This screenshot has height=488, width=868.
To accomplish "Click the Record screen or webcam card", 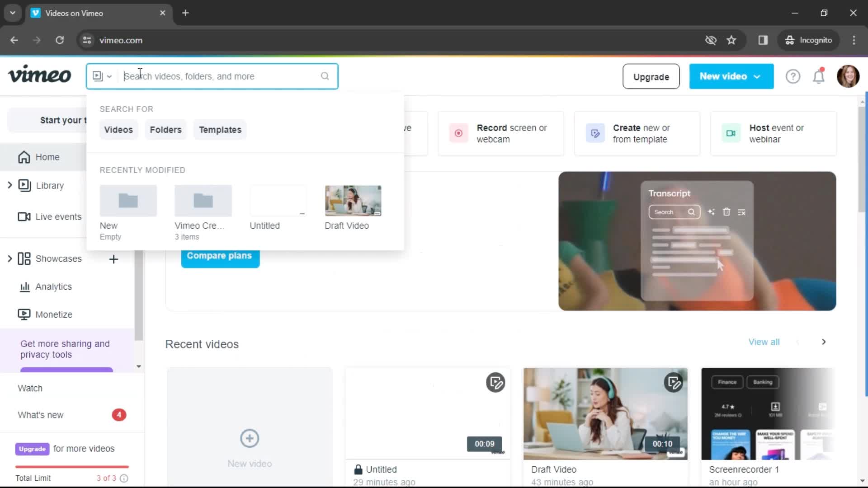I will (501, 134).
